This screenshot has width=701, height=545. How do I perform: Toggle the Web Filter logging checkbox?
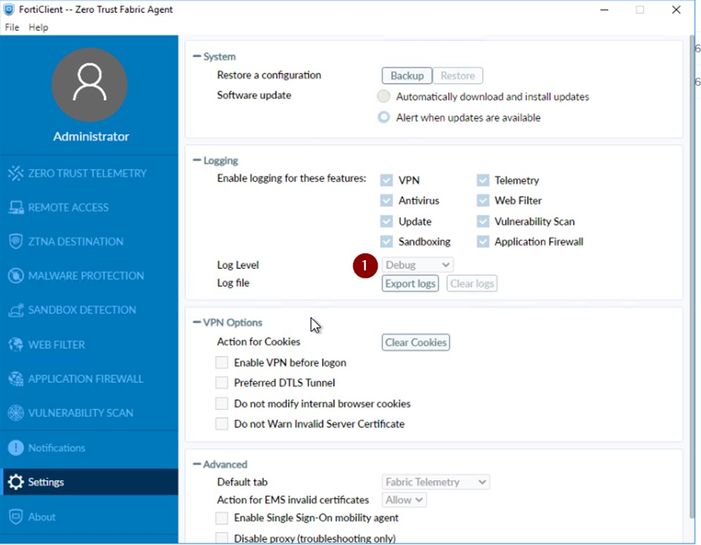483,200
